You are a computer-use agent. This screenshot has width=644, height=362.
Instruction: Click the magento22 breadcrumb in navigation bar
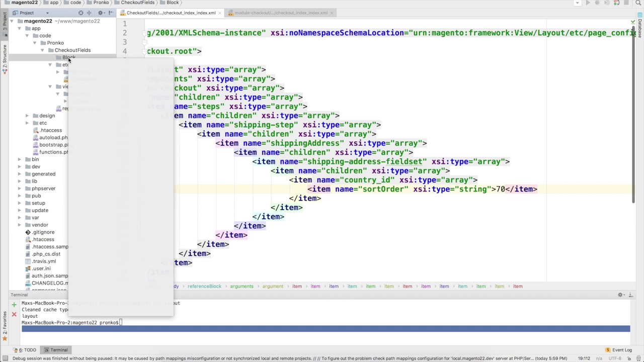(x=22, y=3)
